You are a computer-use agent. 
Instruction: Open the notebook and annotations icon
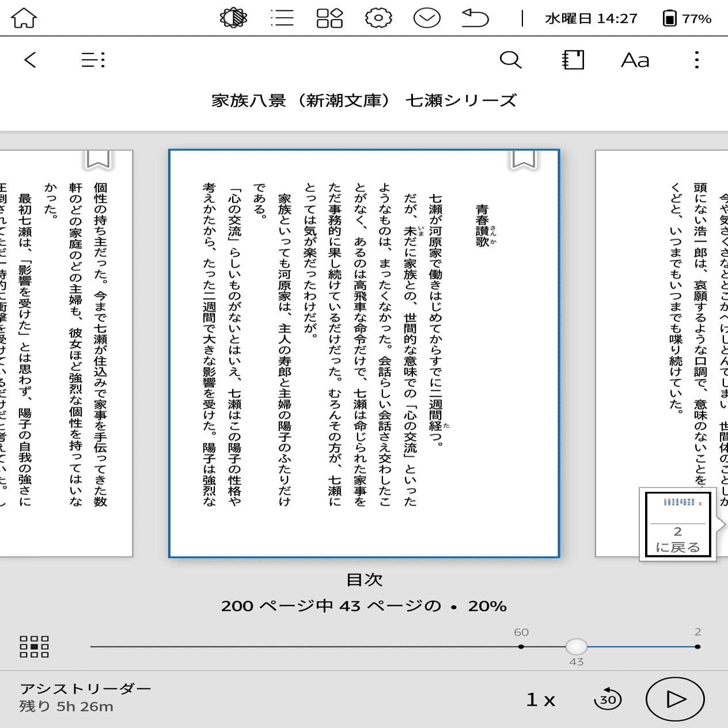pyautogui.click(x=572, y=59)
